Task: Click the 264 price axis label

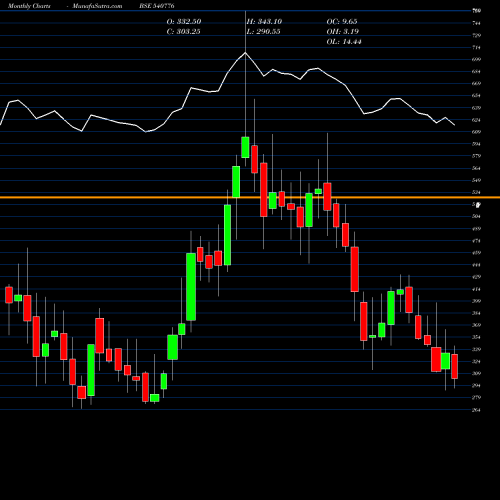Action: 476,410
